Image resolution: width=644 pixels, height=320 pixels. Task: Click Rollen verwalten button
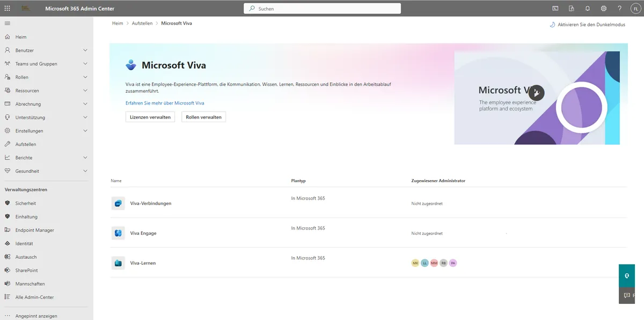click(204, 117)
